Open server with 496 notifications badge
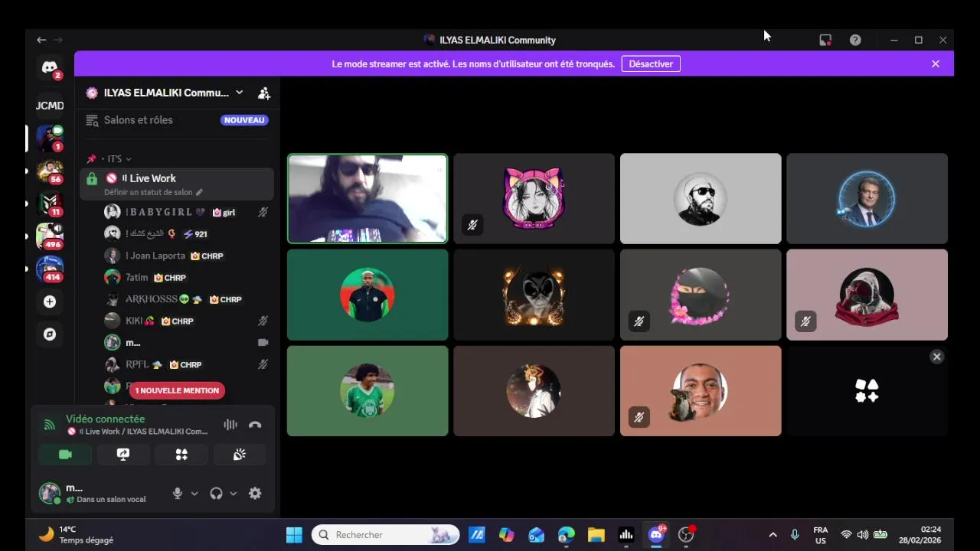This screenshot has height=551, width=980. pyautogui.click(x=50, y=236)
